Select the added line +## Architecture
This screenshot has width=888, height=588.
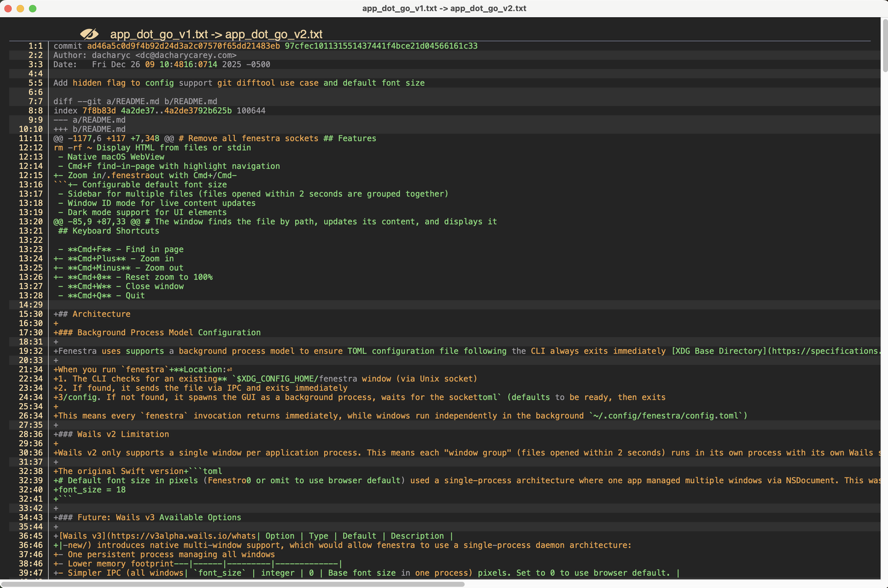pyautogui.click(x=91, y=314)
